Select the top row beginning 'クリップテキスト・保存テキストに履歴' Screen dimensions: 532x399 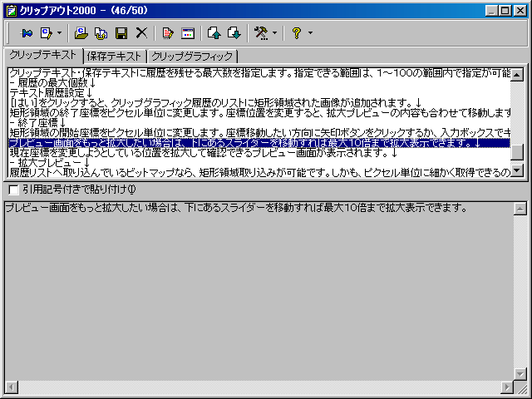click(x=259, y=73)
